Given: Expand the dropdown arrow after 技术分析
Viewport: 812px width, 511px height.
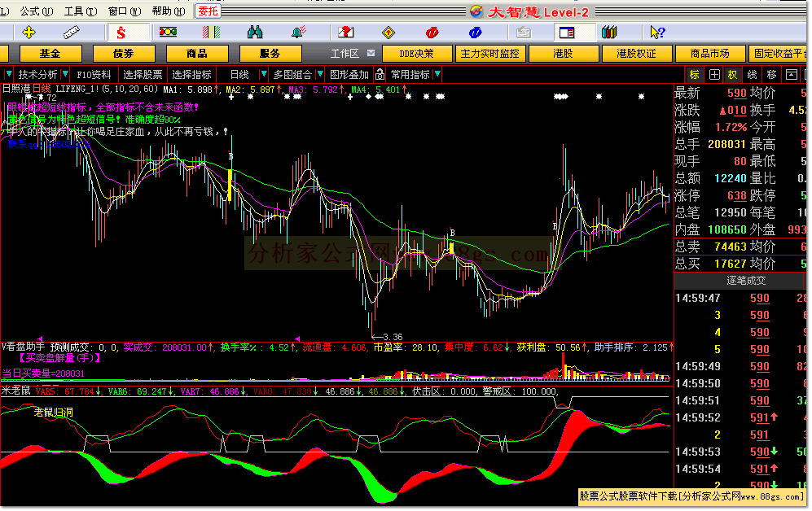Looking at the screenshot, I should click(64, 75).
